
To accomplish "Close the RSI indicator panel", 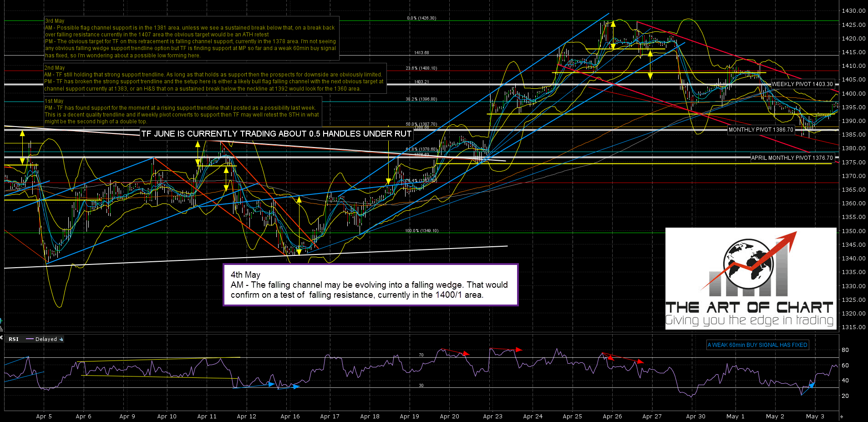I will [x=1, y=337].
